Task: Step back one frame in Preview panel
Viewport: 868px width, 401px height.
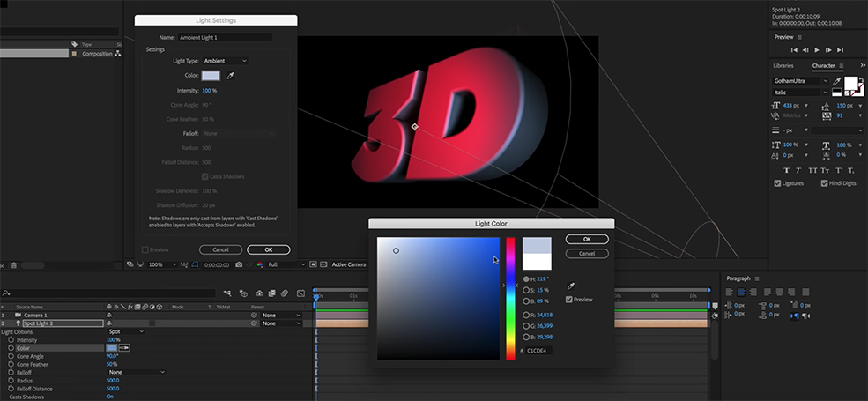Action: (x=805, y=50)
